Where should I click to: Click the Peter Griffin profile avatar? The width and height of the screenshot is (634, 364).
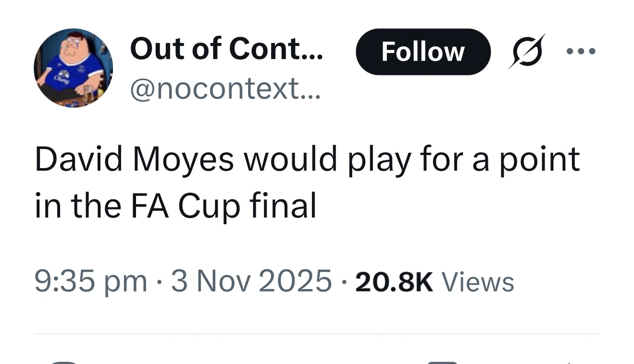(x=73, y=68)
